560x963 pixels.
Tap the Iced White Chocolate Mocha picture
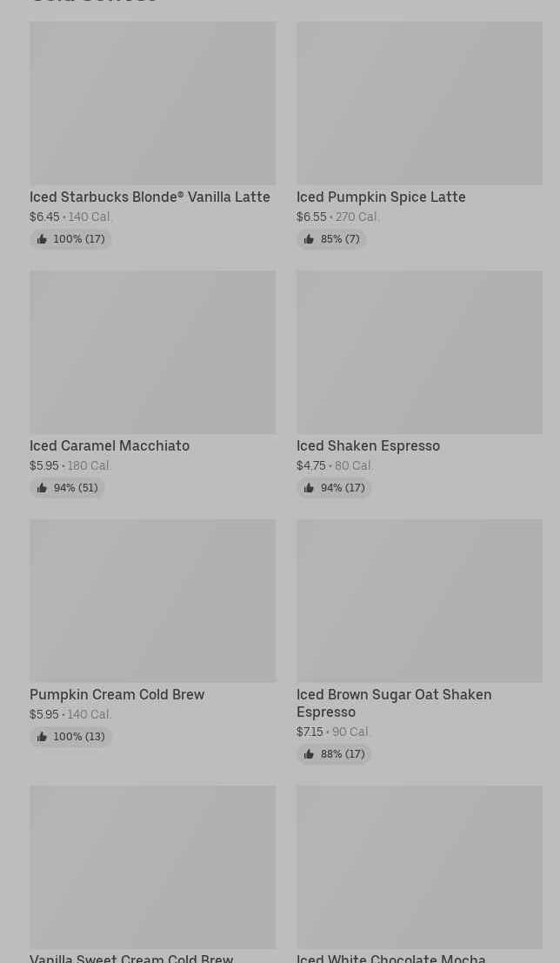pos(419,866)
